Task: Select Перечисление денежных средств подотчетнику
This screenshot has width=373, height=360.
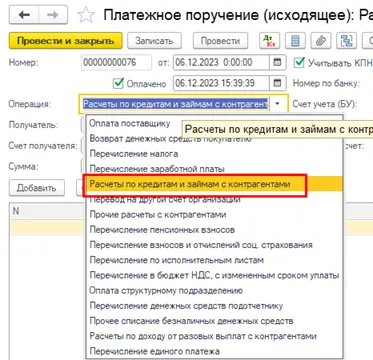Action: [215, 306]
